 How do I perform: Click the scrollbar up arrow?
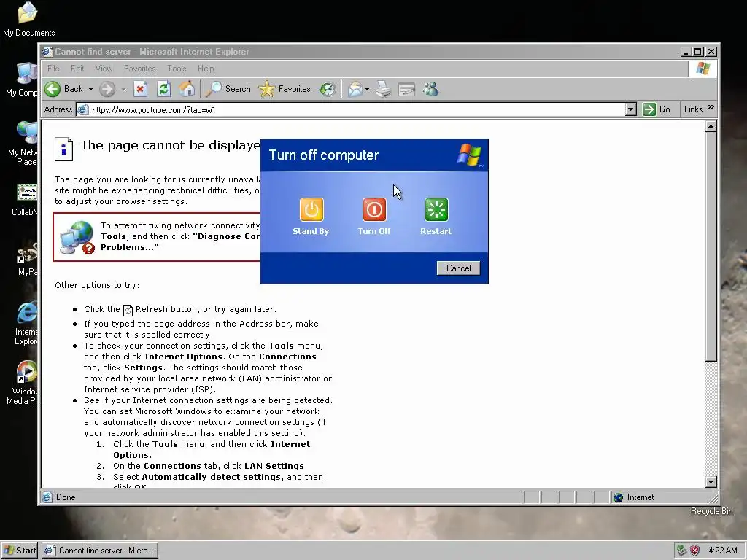click(x=711, y=126)
